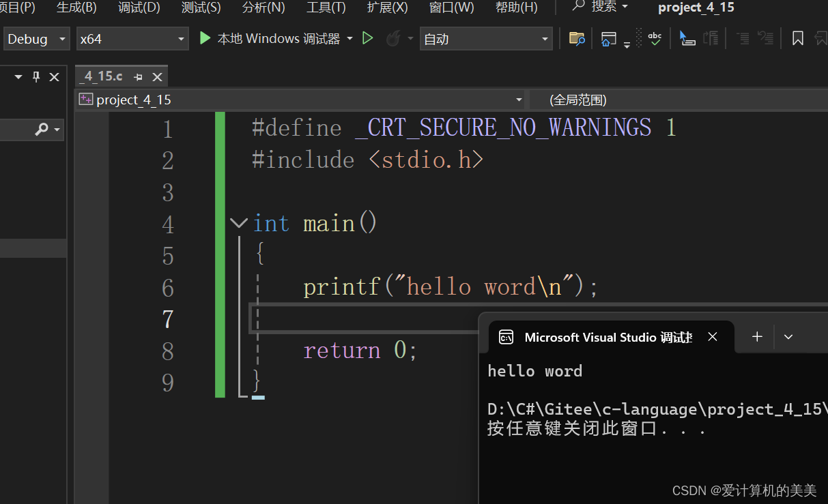Close the Microsoft Visual Studio debug console tab
Viewport: 828px width, 504px height.
[713, 337]
